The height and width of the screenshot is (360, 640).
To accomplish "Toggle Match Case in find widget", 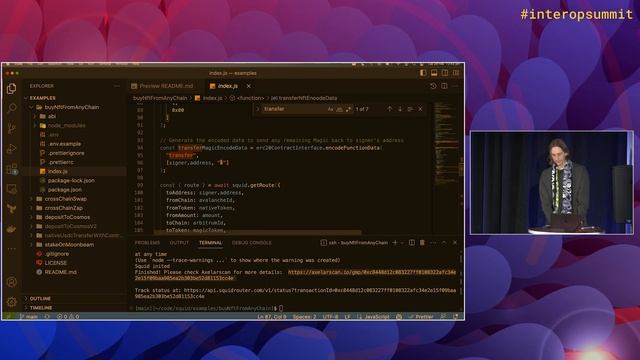I will click(330, 109).
